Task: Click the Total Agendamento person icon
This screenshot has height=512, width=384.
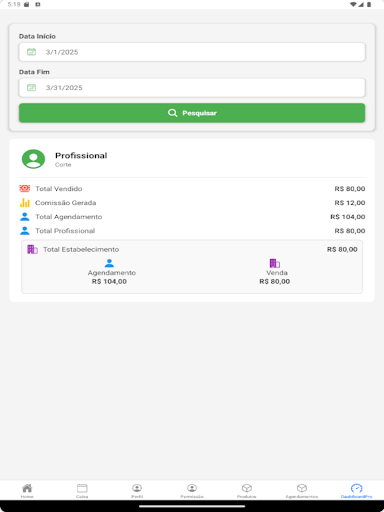Action: pos(25,217)
